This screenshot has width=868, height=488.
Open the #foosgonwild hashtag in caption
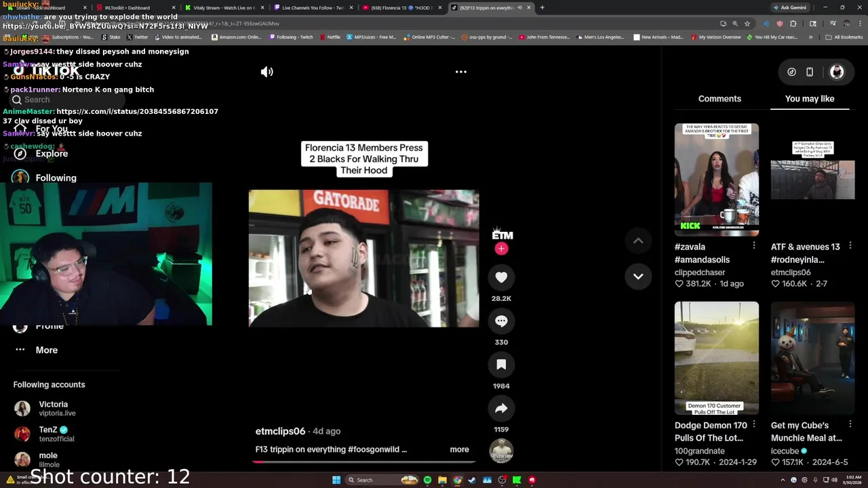(374, 449)
